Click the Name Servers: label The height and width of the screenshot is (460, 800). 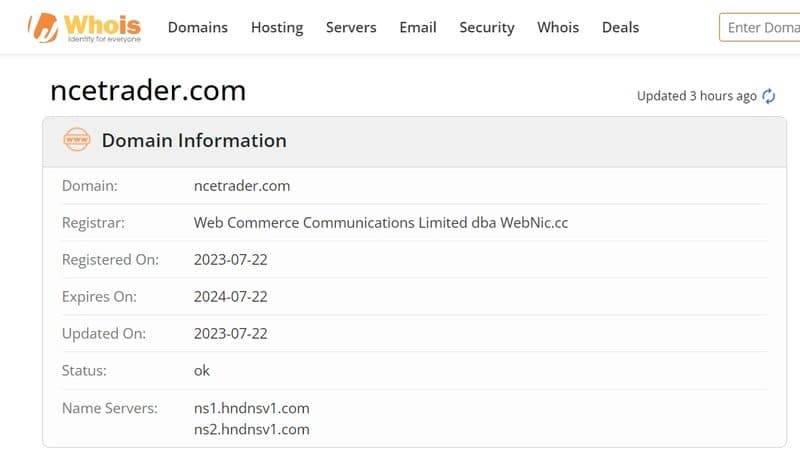click(110, 408)
